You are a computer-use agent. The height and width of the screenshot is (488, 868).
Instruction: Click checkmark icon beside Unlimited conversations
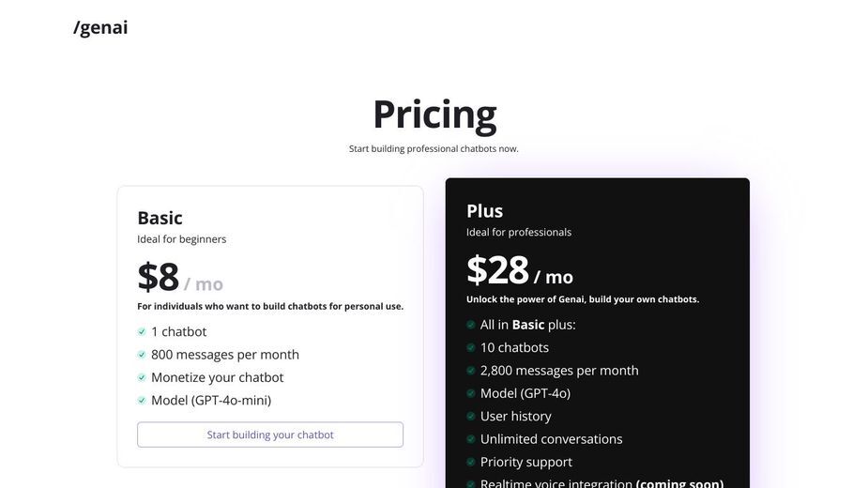(x=470, y=439)
